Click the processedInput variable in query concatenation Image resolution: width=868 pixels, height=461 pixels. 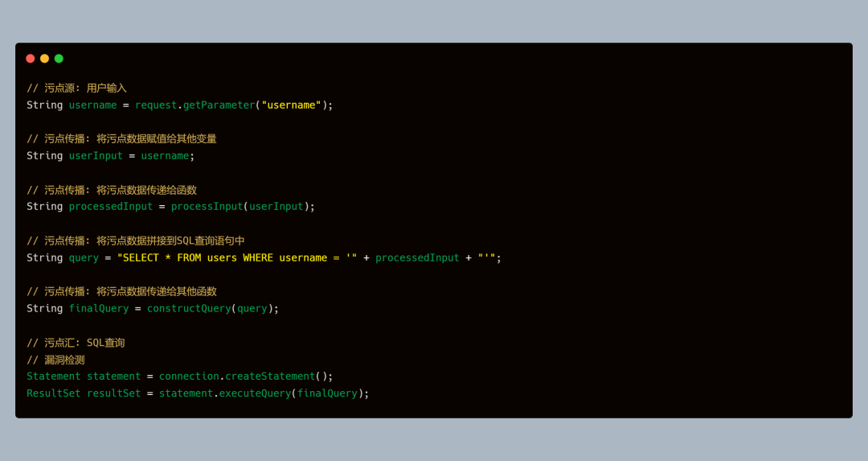(417, 257)
